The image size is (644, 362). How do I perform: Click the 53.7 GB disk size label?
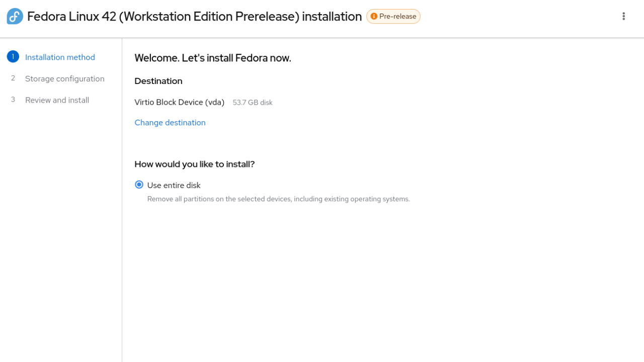253,103
